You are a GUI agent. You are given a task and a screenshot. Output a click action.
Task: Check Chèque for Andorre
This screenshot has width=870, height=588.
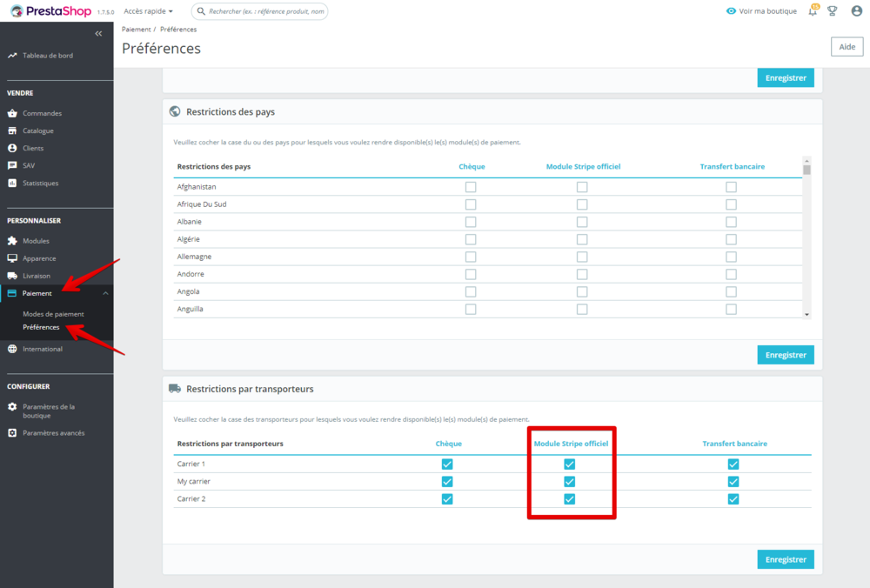point(471,274)
